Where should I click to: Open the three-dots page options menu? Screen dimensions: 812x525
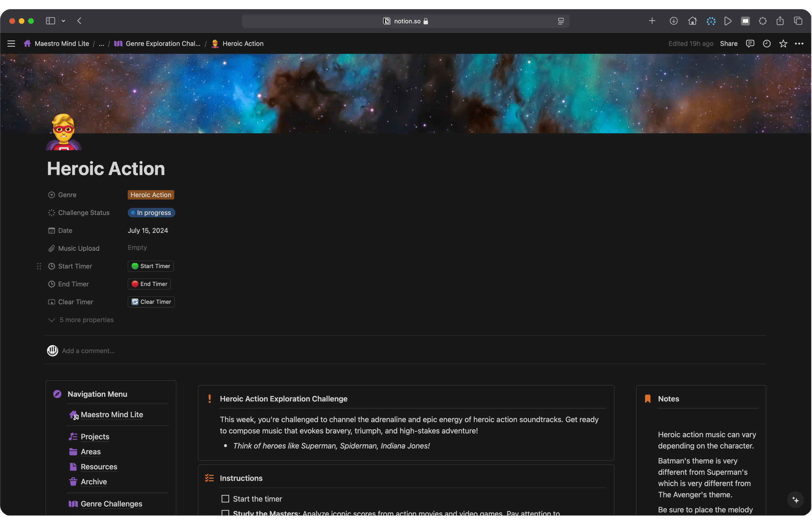pos(799,44)
